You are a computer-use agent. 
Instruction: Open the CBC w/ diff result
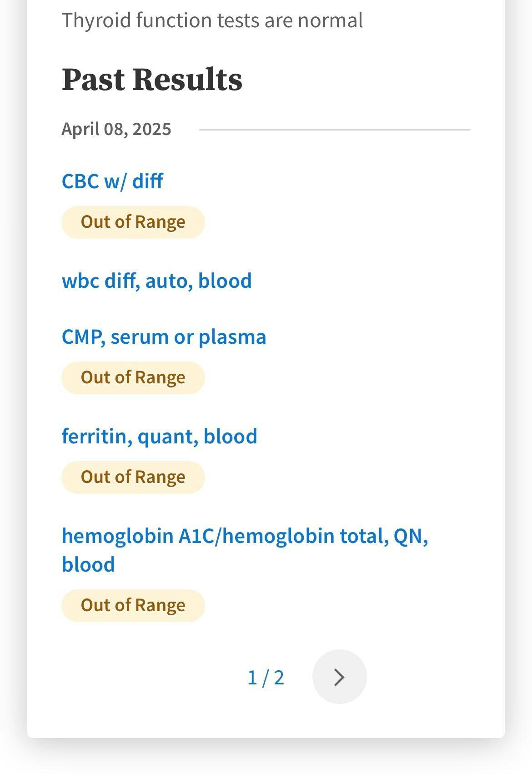pos(112,181)
